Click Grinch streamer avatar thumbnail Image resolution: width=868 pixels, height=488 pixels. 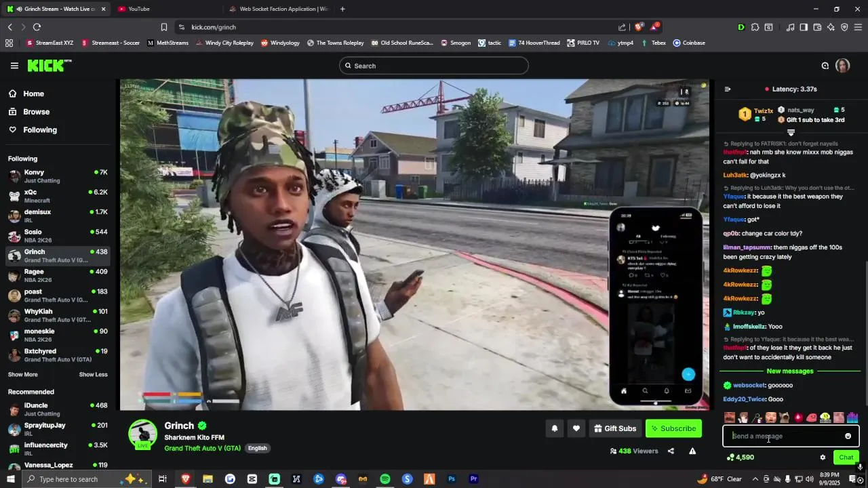pyautogui.click(x=143, y=434)
